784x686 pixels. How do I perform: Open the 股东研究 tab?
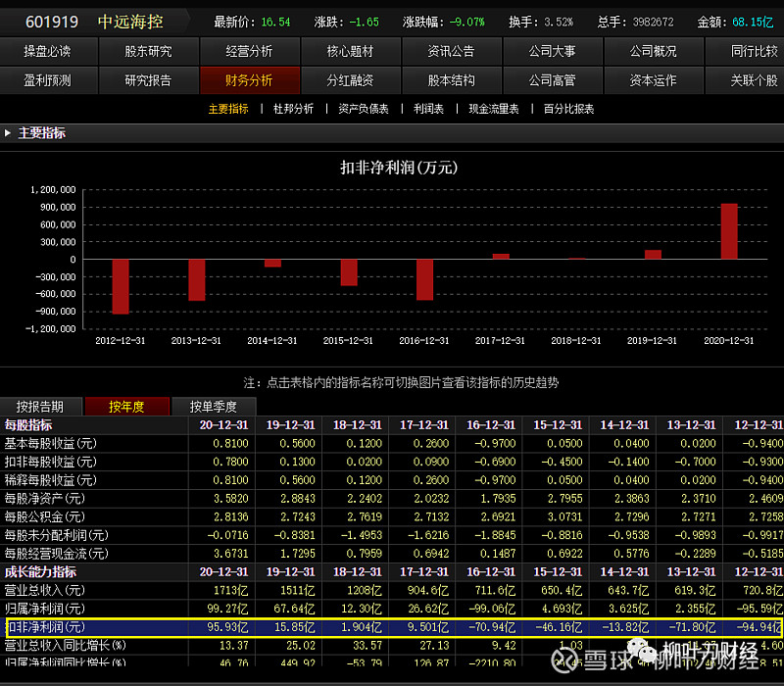(x=149, y=51)
